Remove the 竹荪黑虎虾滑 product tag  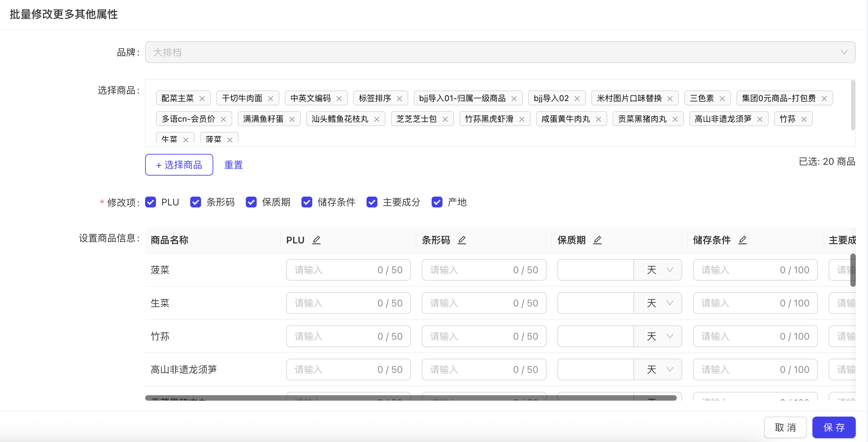tap(522, 119)
